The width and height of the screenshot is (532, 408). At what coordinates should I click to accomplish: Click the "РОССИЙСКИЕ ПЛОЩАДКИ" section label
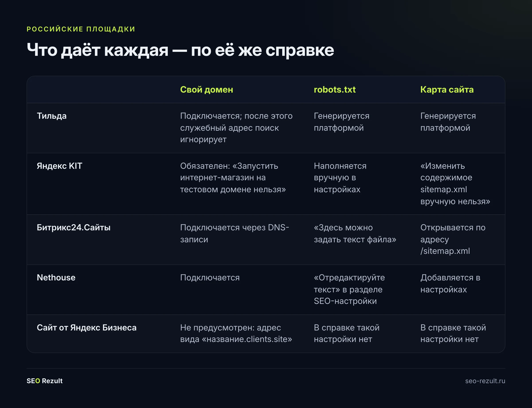(x=81, y=29)
